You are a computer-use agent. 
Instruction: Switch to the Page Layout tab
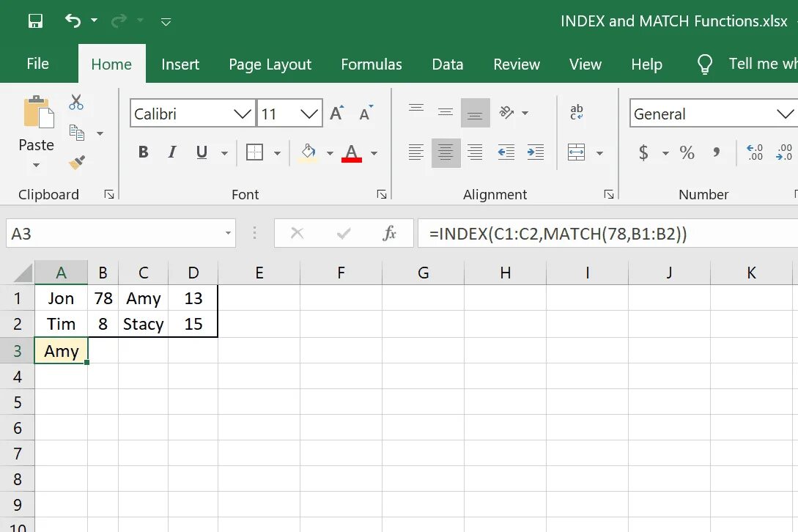coord(270,64)
